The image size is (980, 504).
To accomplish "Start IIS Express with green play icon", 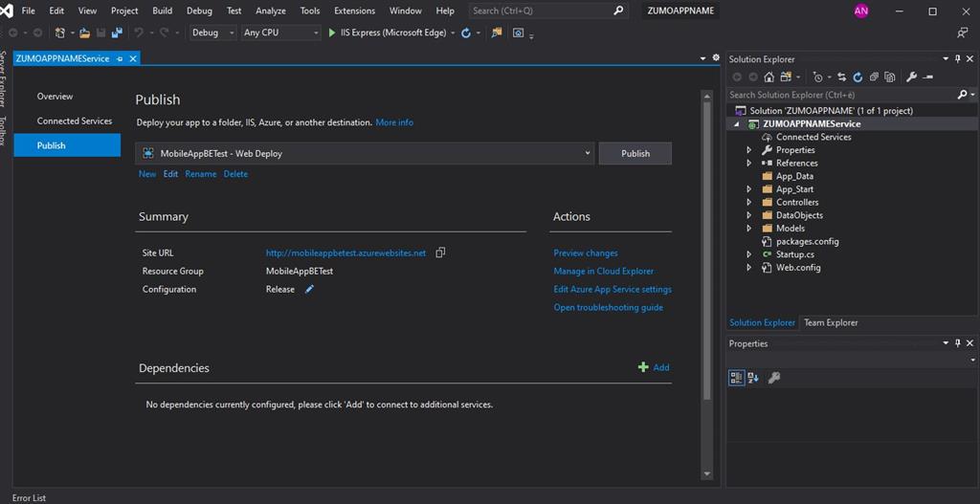I will [x=332, y=33].
